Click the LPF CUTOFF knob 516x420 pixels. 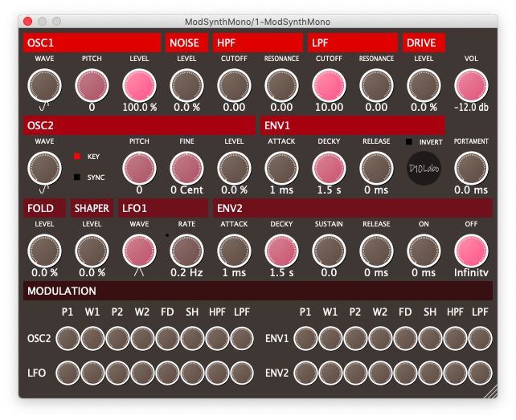click(x=329, y=84)
